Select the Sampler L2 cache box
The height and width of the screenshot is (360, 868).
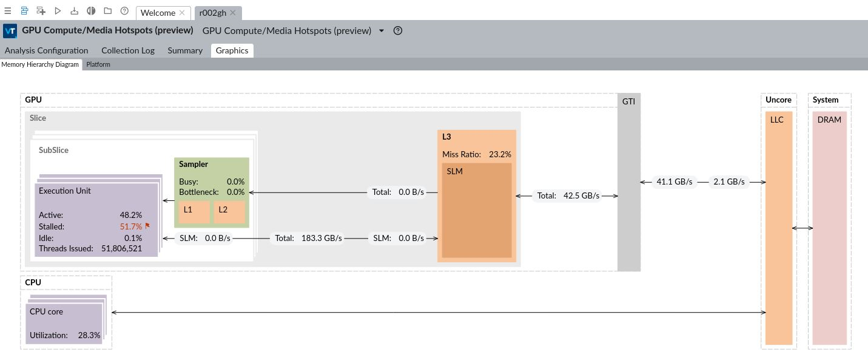coord(229,212)
